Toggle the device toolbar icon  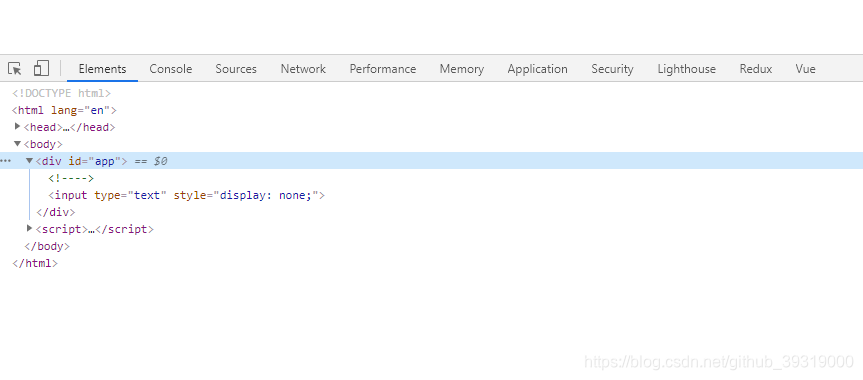41,68
